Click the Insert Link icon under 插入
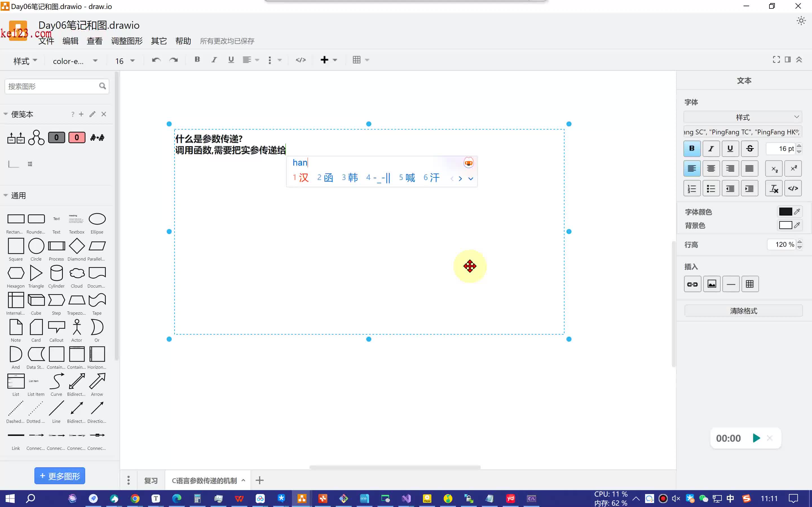The image size is (812, 507). click(692, 284)
